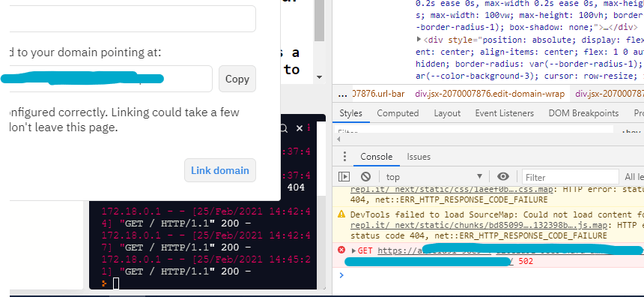This screenshot has height=297, width=644.
Task: Expand the div style position absolute node
Action: (x=419, y=40)
